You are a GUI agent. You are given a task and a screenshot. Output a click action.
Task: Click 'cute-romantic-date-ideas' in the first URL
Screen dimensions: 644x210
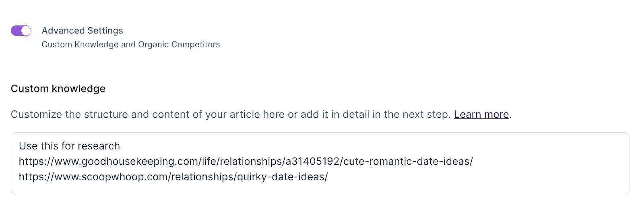(x=407, y=161)
